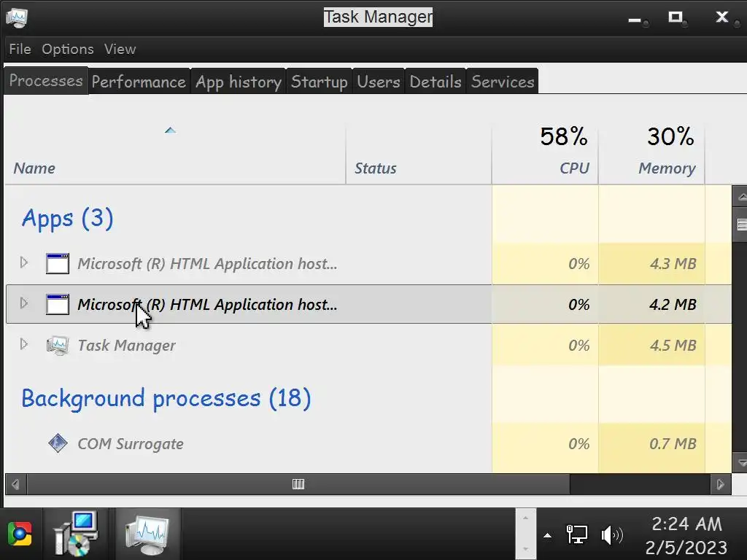Select the Task Manager process name
The width and height of the screenshot is (747, 560).
[126, 346]
